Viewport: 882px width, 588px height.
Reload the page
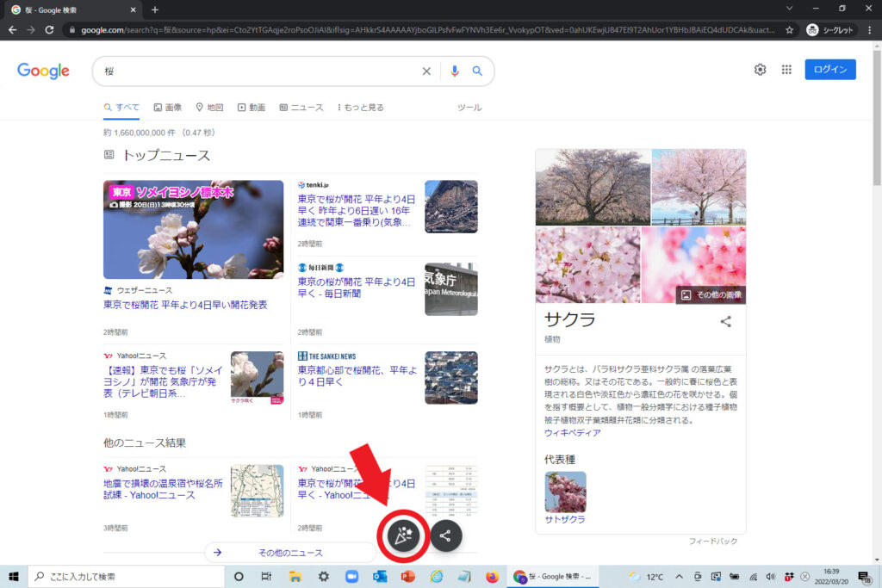tap(50, 29)
